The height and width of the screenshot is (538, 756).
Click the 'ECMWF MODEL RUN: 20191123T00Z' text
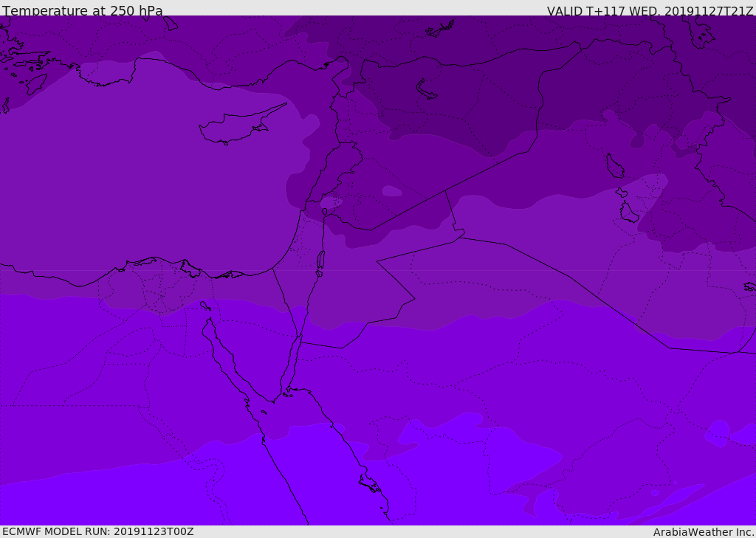click(98, 532)
